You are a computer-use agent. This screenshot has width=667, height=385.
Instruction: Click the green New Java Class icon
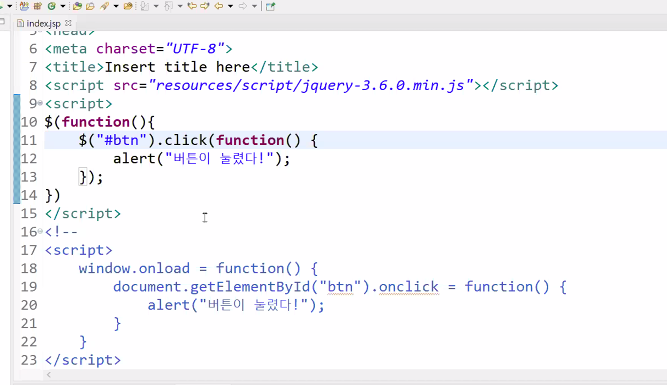tap(51, 6)
